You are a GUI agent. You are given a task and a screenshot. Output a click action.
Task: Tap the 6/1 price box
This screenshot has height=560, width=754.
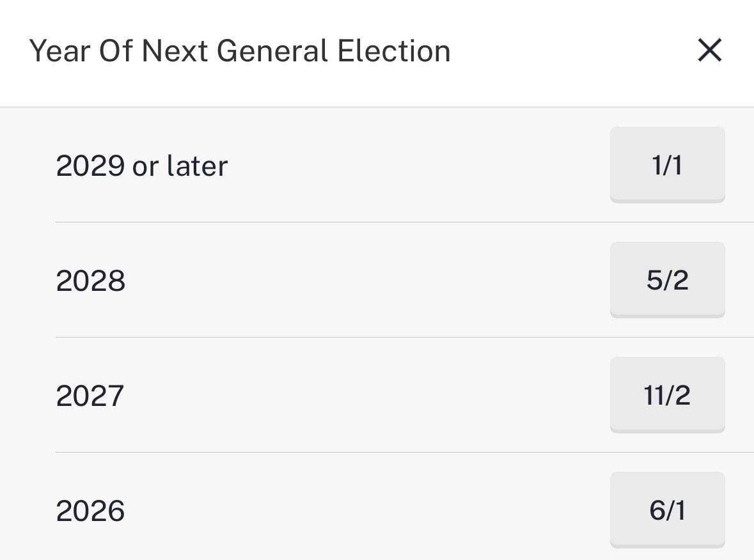[x=668, y=509]
